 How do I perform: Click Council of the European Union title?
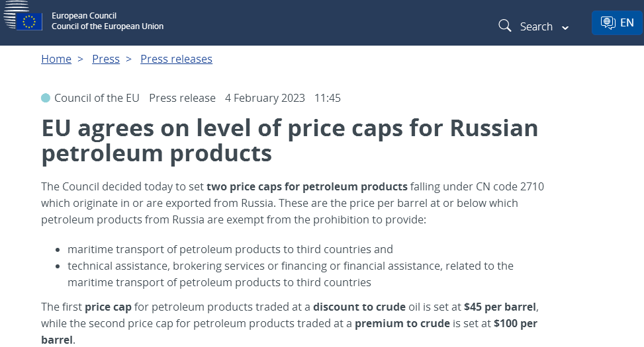(x=107, y=26)
